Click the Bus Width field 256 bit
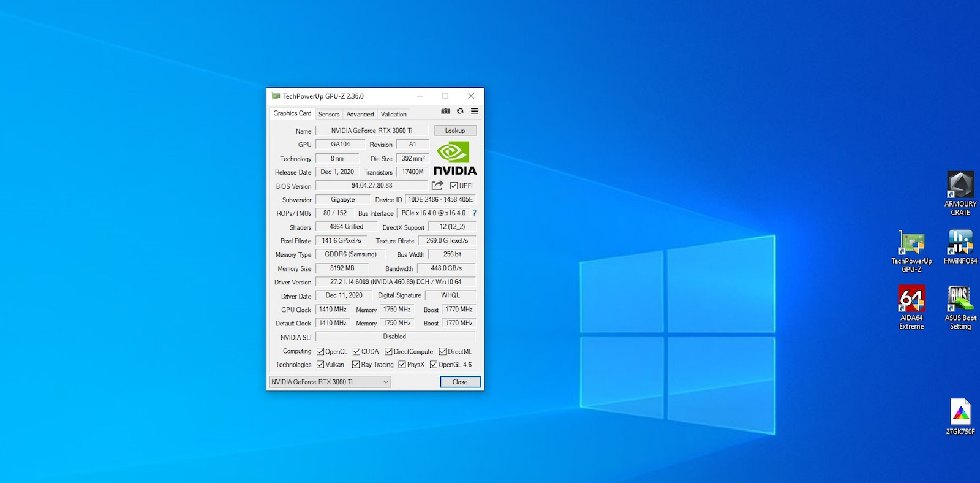This screenshot has width=980, height=483. pyautogui.click(x=453, y=254)
